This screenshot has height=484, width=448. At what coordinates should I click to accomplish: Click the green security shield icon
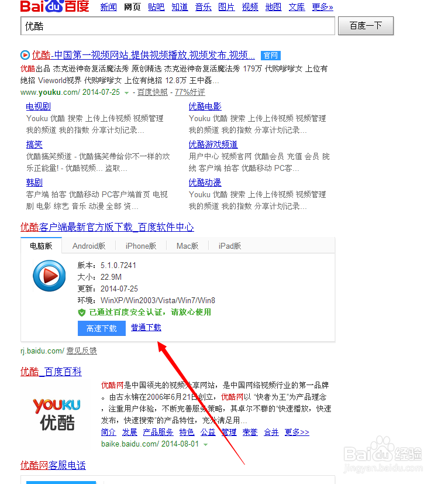tap(82, 313)
